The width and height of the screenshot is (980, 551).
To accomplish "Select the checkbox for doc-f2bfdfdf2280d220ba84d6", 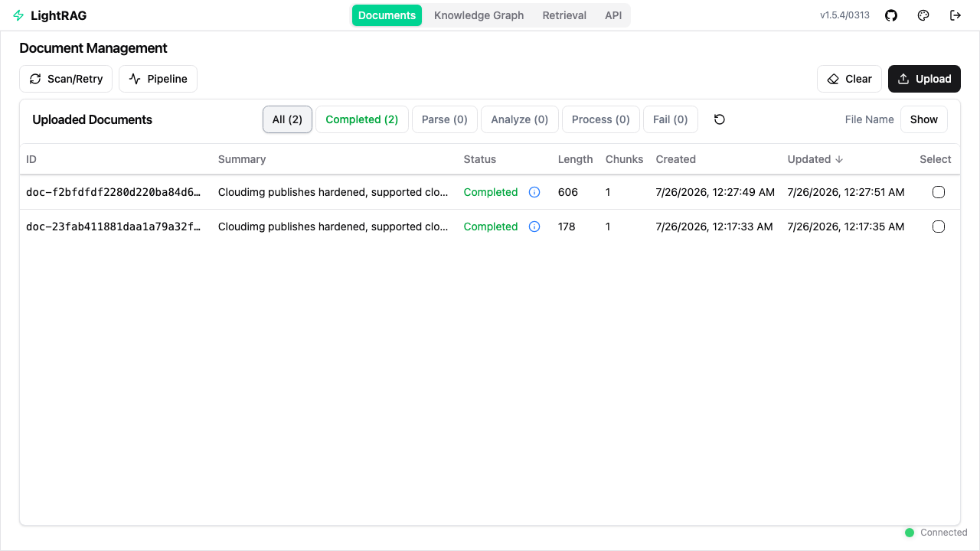I will click(939, 192).
